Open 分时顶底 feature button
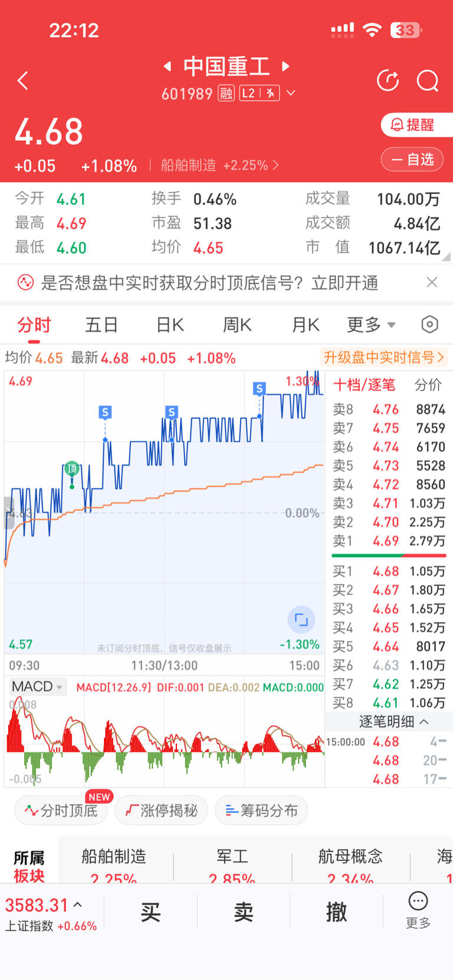The width and height of the screenshot is (453, 980). [61, 810]
